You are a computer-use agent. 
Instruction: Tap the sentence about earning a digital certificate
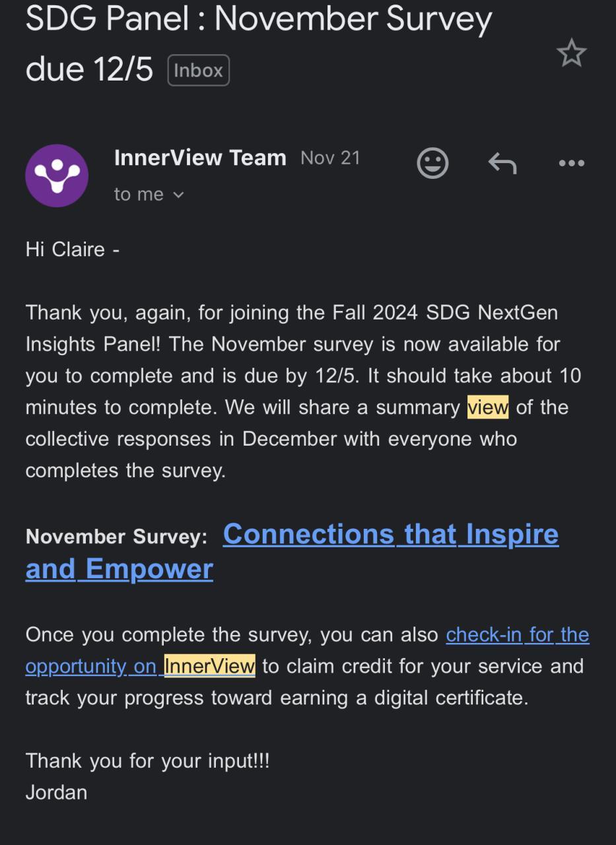(277, 698)
